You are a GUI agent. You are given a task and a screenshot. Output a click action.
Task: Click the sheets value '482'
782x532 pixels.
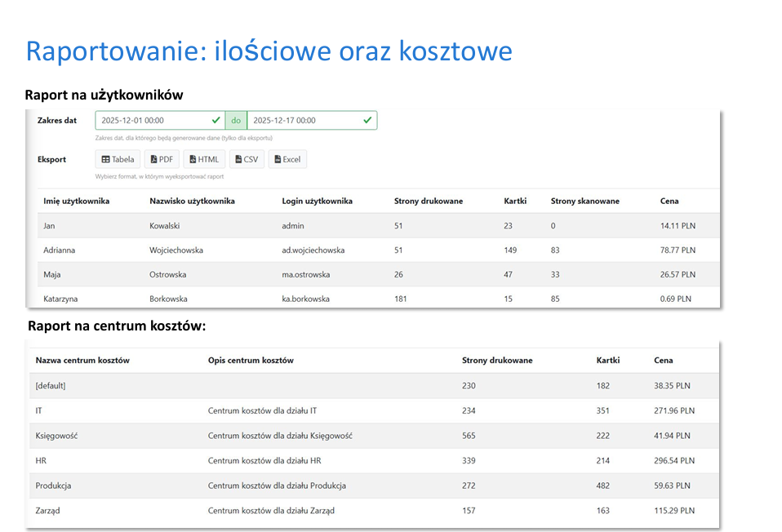click(602, 485)
